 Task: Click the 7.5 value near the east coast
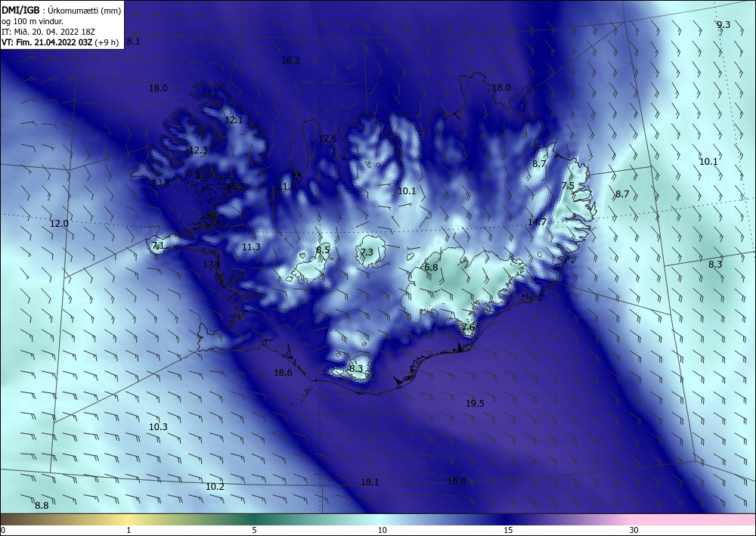coord(568,185)
